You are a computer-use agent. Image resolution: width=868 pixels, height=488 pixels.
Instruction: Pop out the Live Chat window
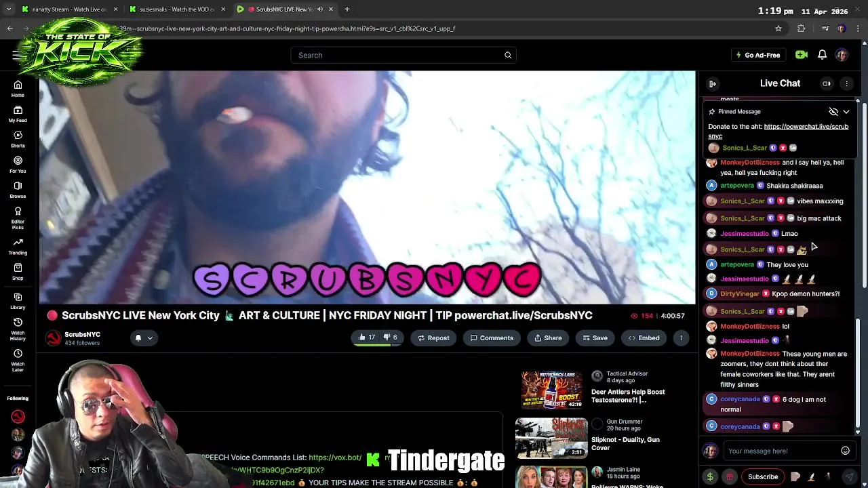point(827,83)
